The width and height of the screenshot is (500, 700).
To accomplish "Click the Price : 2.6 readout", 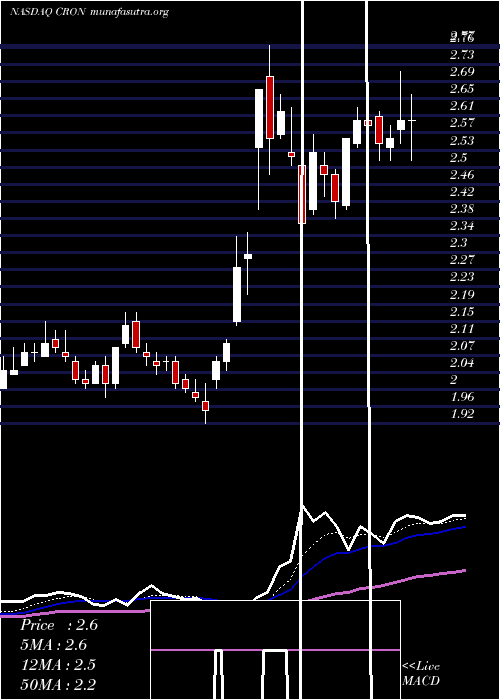I will pyautogui.click(x=58, y=625).
